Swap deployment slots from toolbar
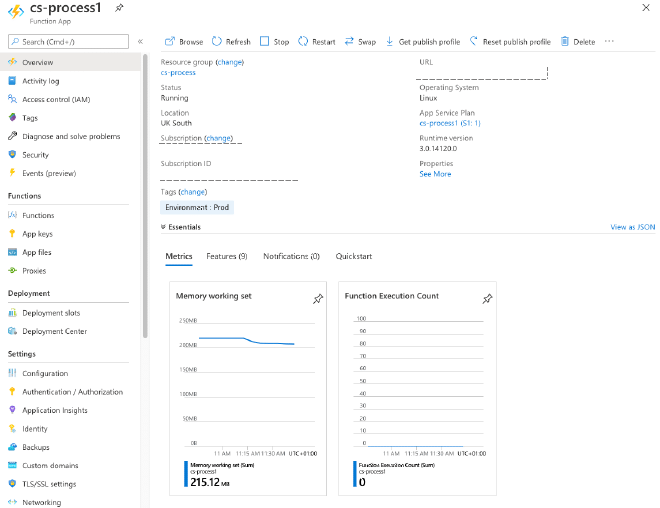Image resolution: width=660 pixels, height=508 pixels. 360,42
